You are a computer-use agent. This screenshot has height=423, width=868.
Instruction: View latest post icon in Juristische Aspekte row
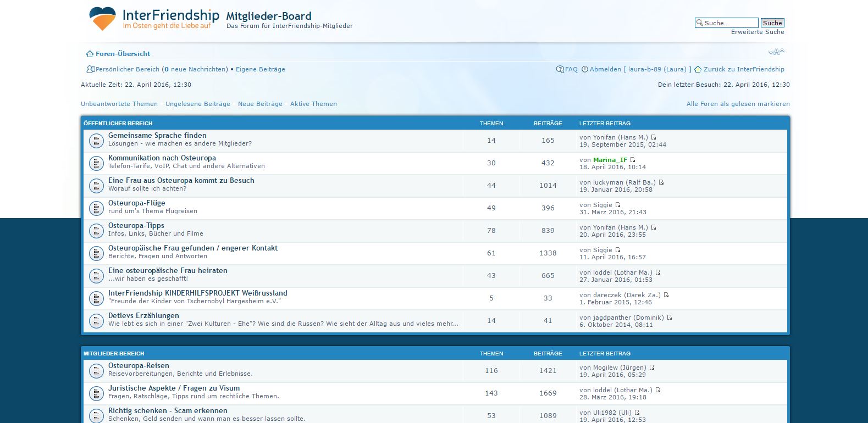tap(658, 390)
